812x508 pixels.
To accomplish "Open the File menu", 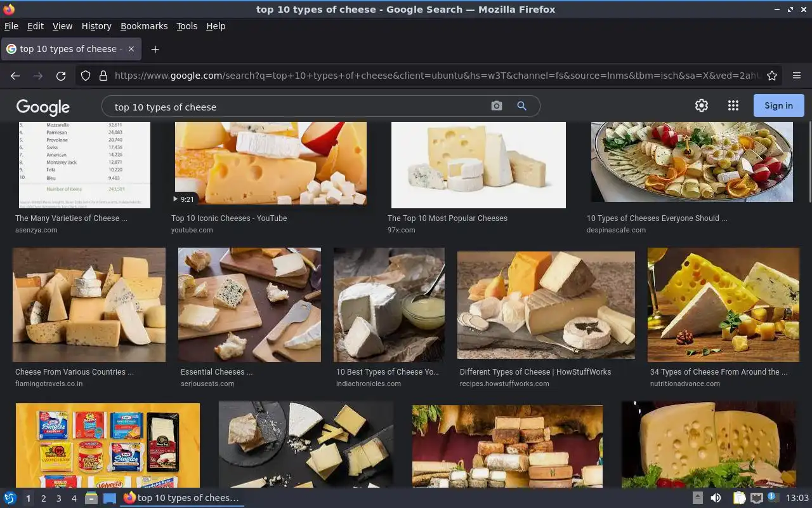I will [x=11, y=26].
